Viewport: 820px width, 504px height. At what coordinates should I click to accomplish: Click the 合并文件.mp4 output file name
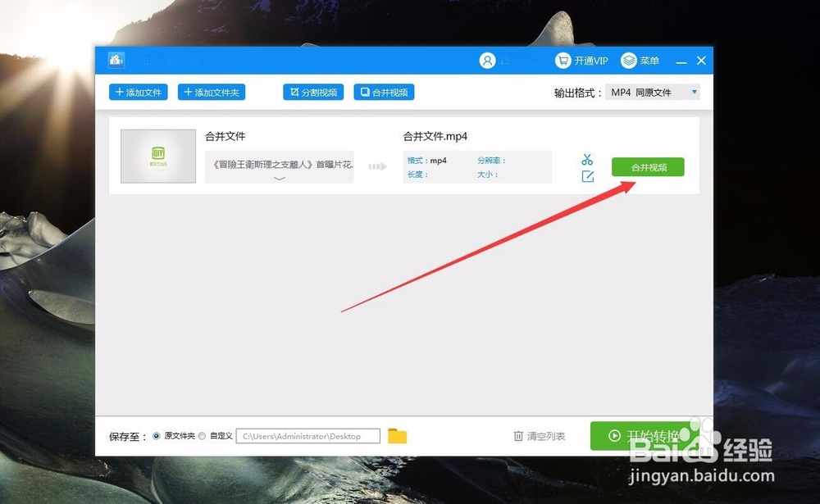point(435,137)
